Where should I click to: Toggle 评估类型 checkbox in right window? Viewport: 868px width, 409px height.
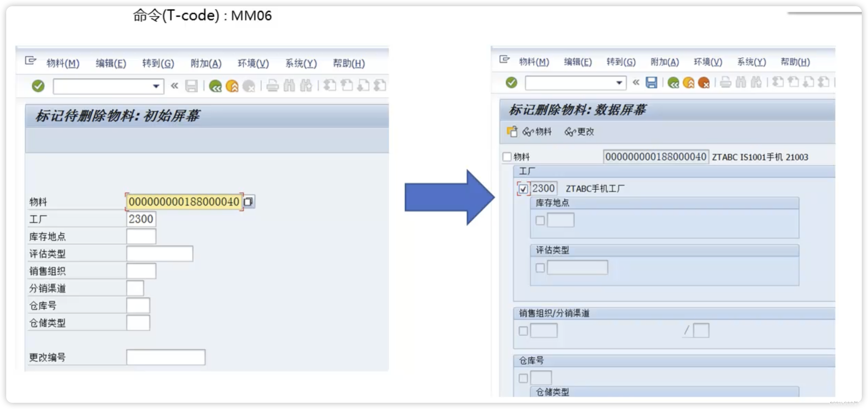click(540, 268)
